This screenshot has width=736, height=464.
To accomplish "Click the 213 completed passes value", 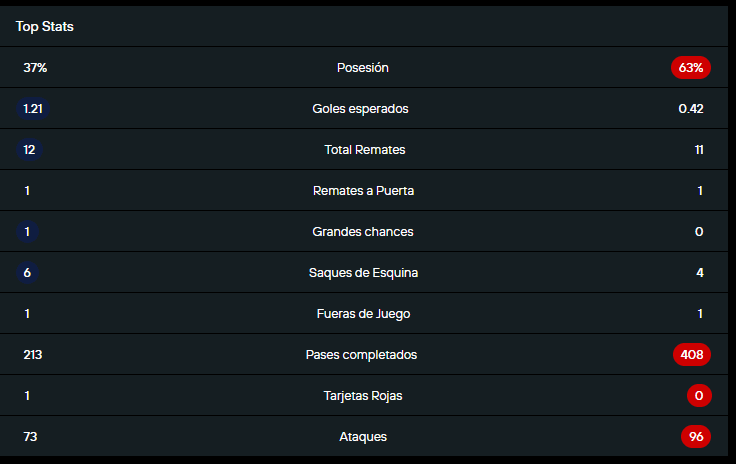I will click(x=32, y=355).
